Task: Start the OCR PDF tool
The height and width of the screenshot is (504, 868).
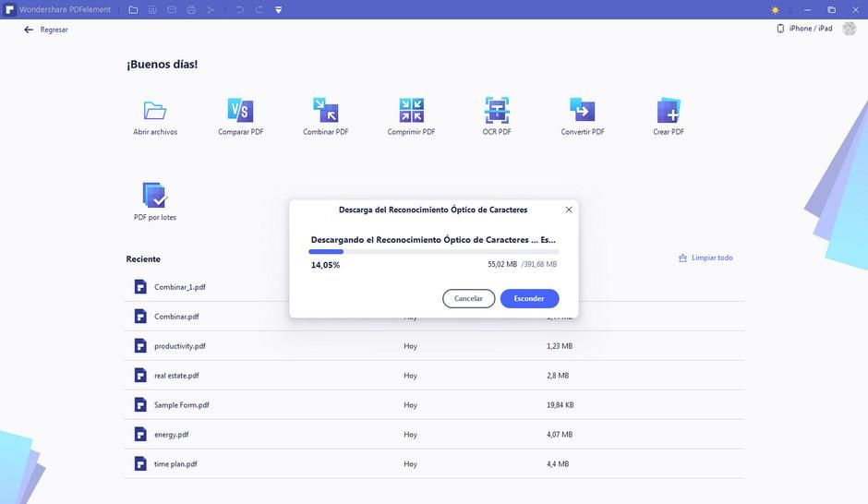Action: pos(497,112)
